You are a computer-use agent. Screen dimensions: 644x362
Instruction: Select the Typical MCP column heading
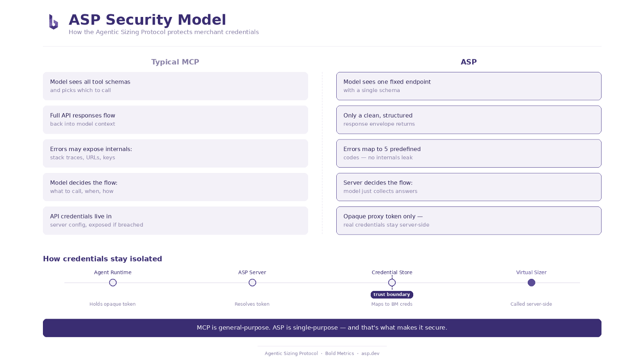[175, 62]
